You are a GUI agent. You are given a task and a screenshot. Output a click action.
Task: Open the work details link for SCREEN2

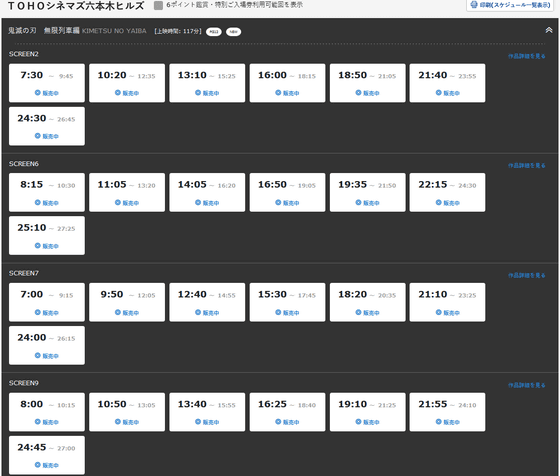pyautogui.click(x=526, y=56)
